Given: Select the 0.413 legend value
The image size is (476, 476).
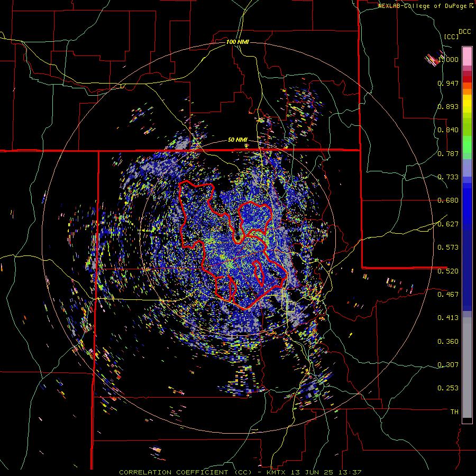Looking at the screenshot, I should (x=448, y=318).
